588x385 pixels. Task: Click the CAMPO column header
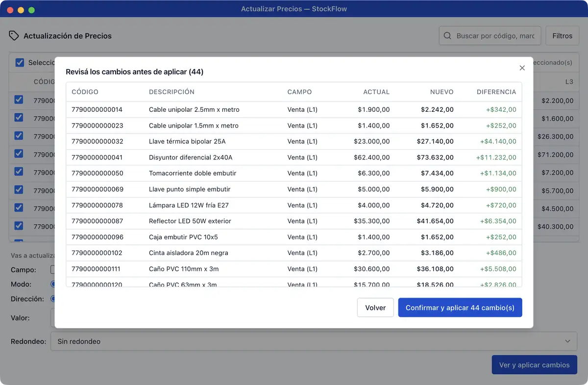coord(299,92)
